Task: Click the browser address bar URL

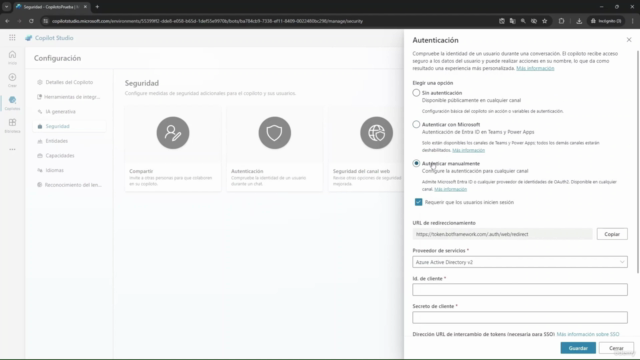Action: [207, 21]
